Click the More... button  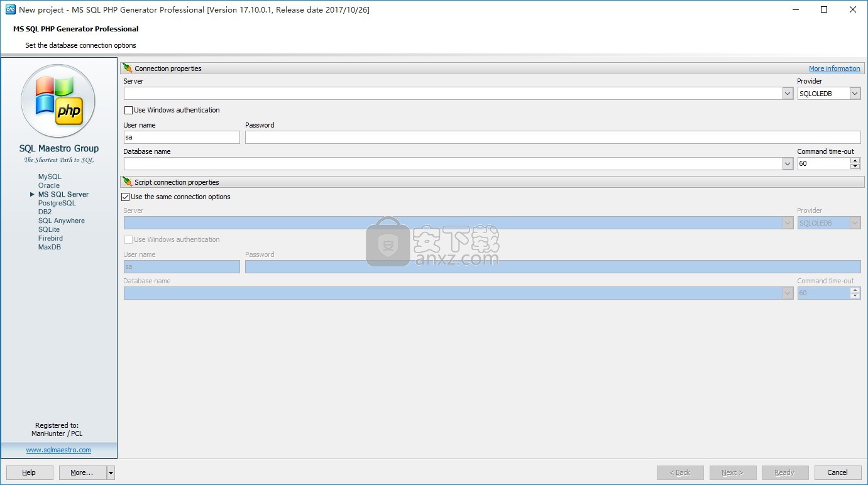click(x=83, y=472)
